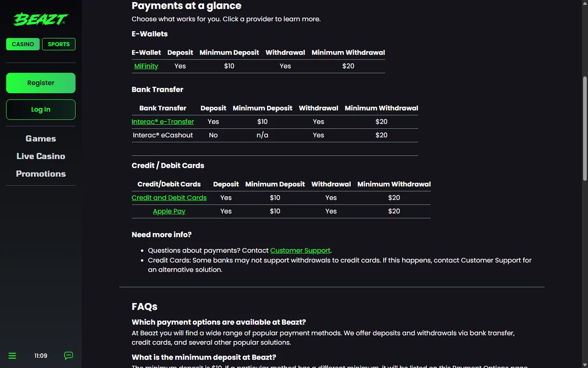The width and height of the screenshot is (588, 368).
Task: Open the MiFinity provider link
Action: [146, 66]
